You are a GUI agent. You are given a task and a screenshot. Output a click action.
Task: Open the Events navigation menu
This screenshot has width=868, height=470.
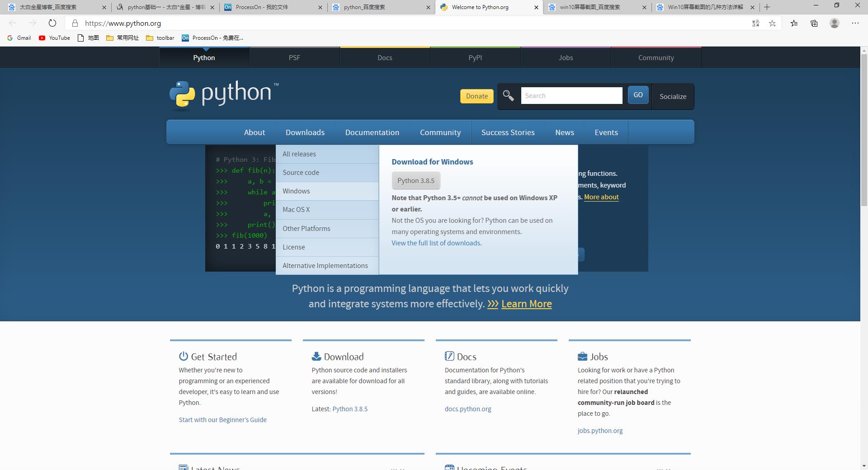tap(606, 132)
